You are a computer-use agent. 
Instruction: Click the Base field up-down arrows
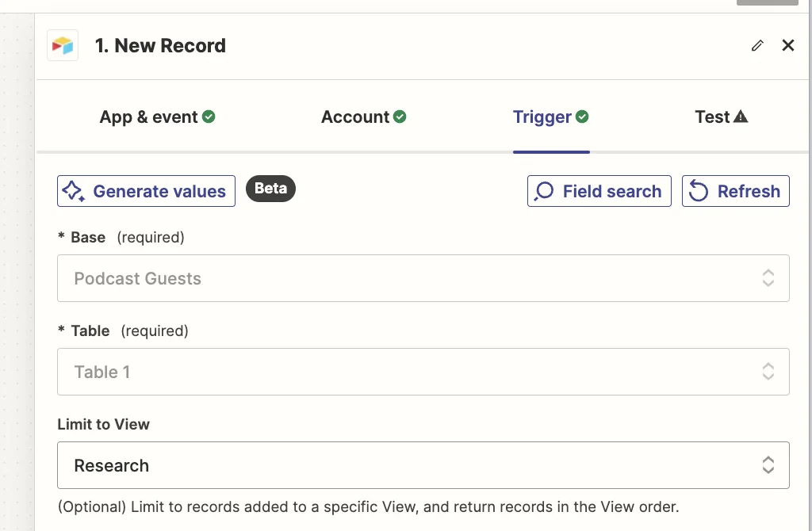coord(768,278)
